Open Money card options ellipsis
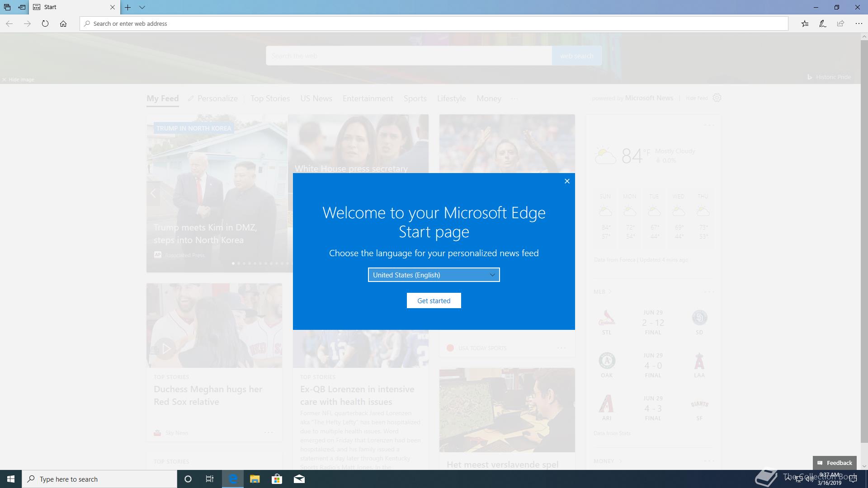The height and width of the screenshot is (488, 868). pyautogui.click(x=709, y=461)
